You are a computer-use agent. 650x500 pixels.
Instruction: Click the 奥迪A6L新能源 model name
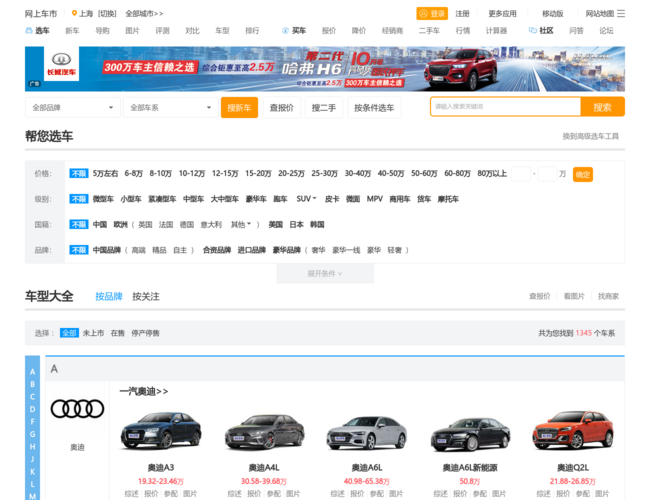click(470, 468)
